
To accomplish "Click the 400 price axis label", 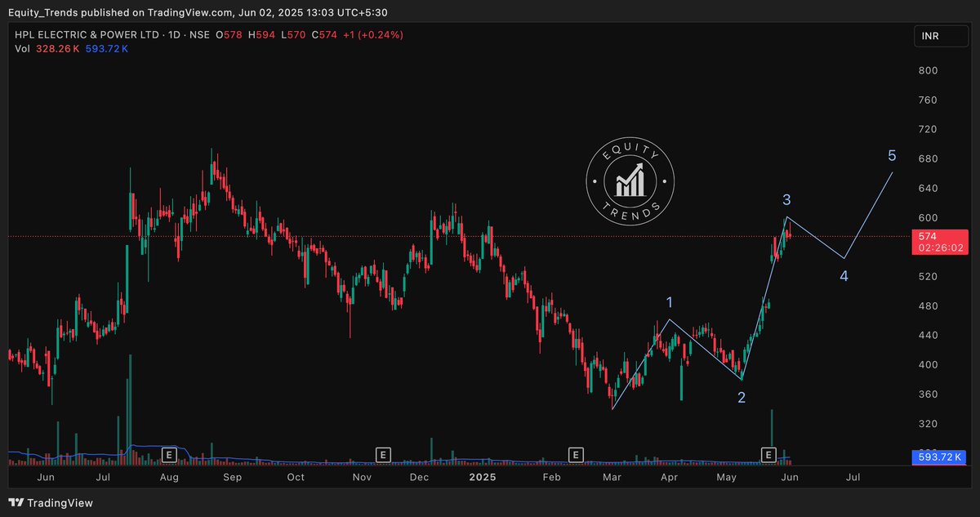I will coord(929,365).
